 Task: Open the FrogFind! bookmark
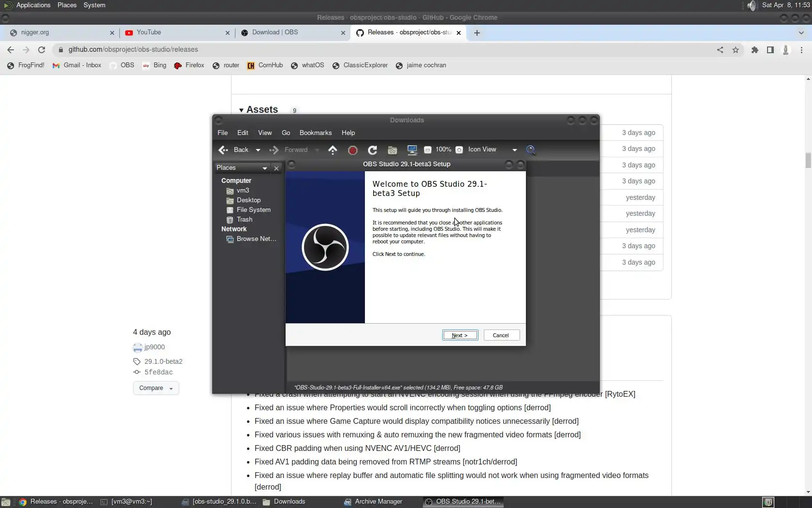26,65
